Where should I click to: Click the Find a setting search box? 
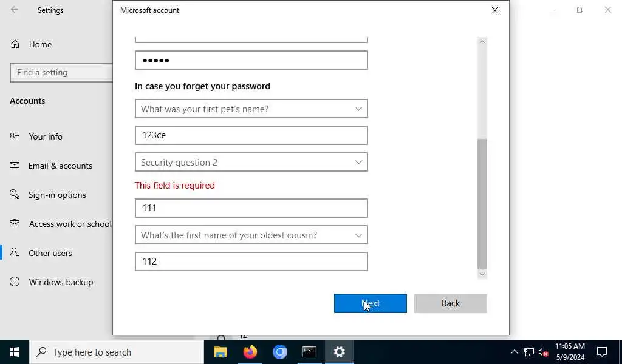tap(61, 72)
